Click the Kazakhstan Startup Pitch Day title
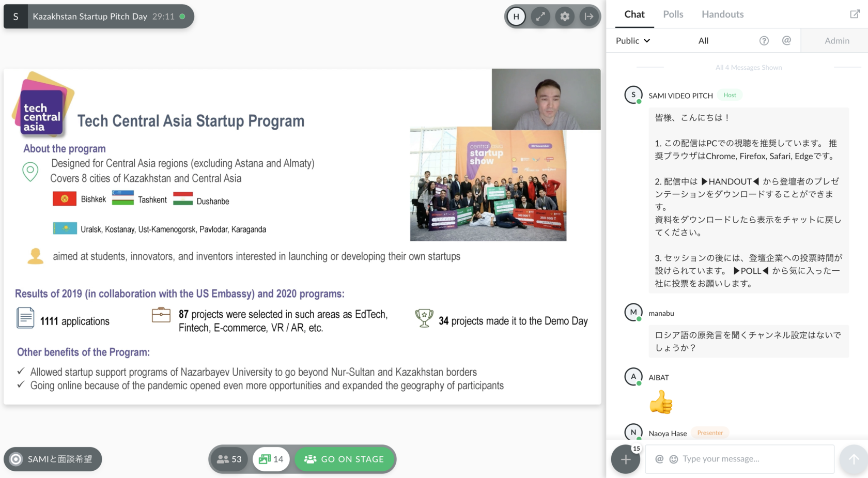The height and width of the screenshot is (478, 868). pos(90,17)
